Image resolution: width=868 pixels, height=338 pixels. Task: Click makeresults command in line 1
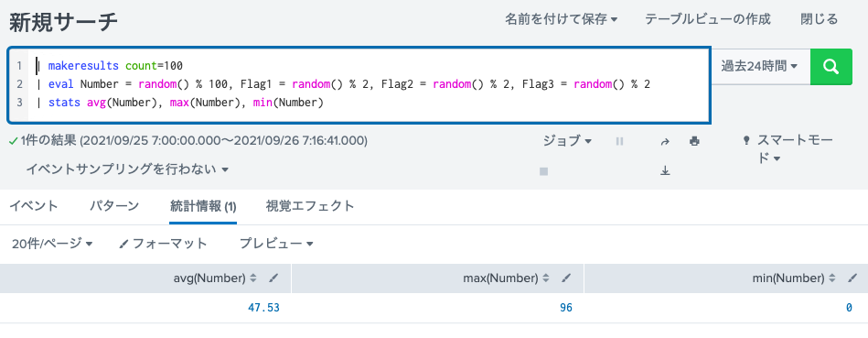coord(83,66)
